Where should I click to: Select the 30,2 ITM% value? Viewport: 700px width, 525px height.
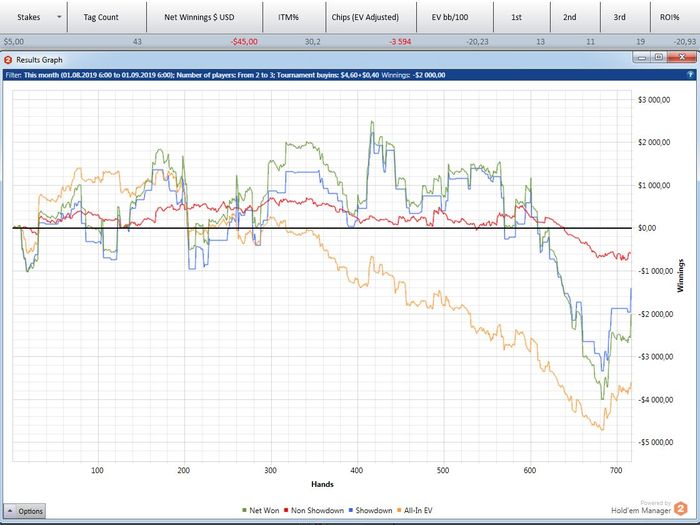click(x=312, y=42)
